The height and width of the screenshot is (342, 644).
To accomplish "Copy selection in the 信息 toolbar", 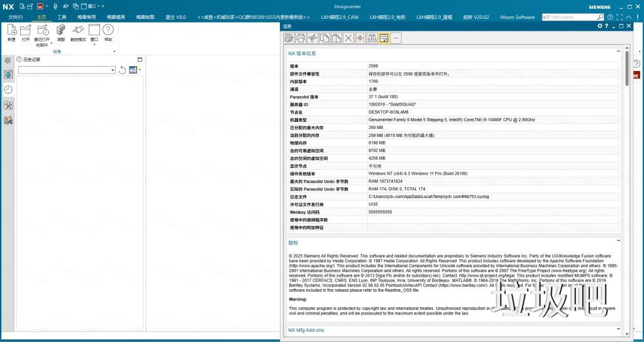I will point(325,38).
